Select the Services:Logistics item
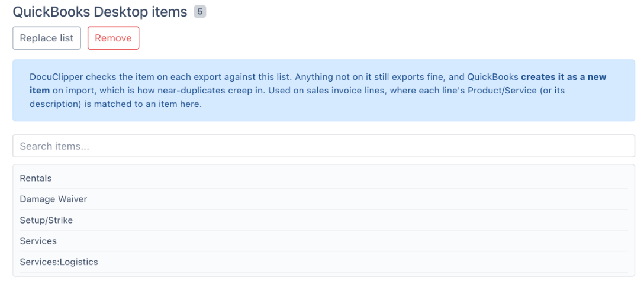The height and width of the screenshot is (284, 644). pos(324,262)
